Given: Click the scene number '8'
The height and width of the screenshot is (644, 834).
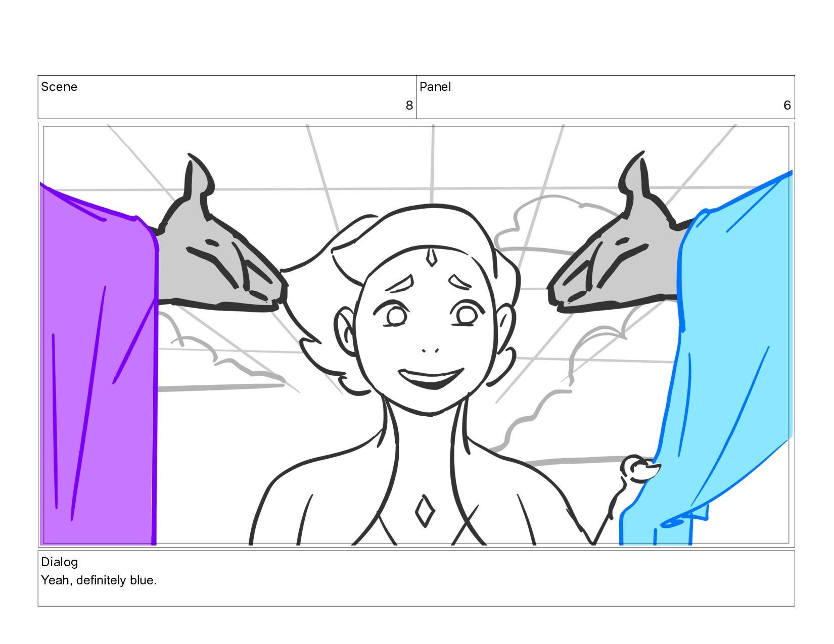Looking at the screenshot, I should click(x=409, y=105).
